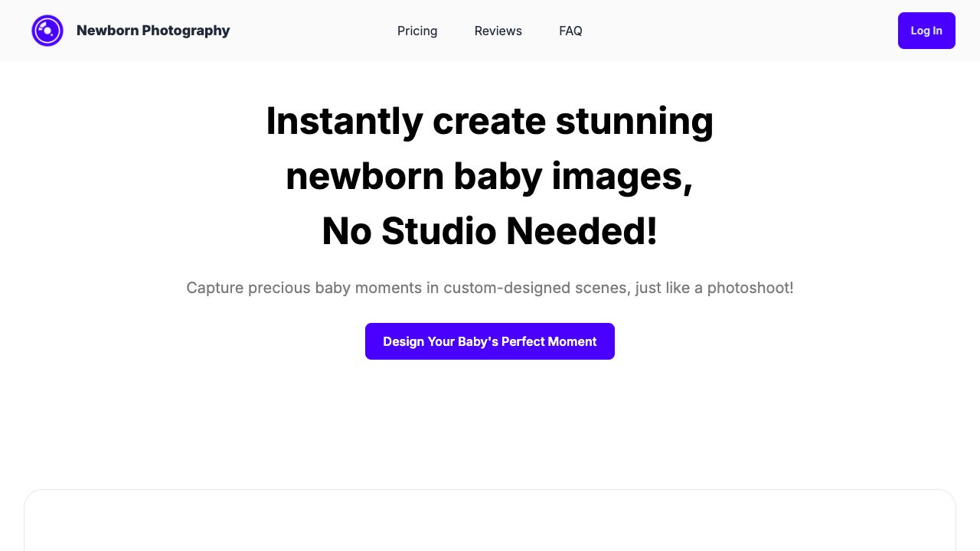The height and width of the screenshot is (551, 980).
Task: Click the word "Photography" in the header brand
Action: point(186,31)
